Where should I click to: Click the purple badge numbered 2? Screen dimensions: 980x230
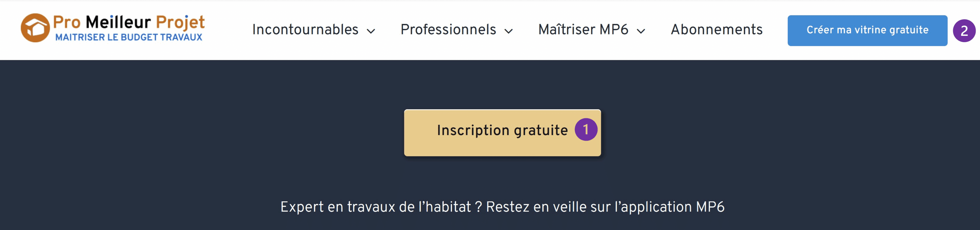[965, 30]
